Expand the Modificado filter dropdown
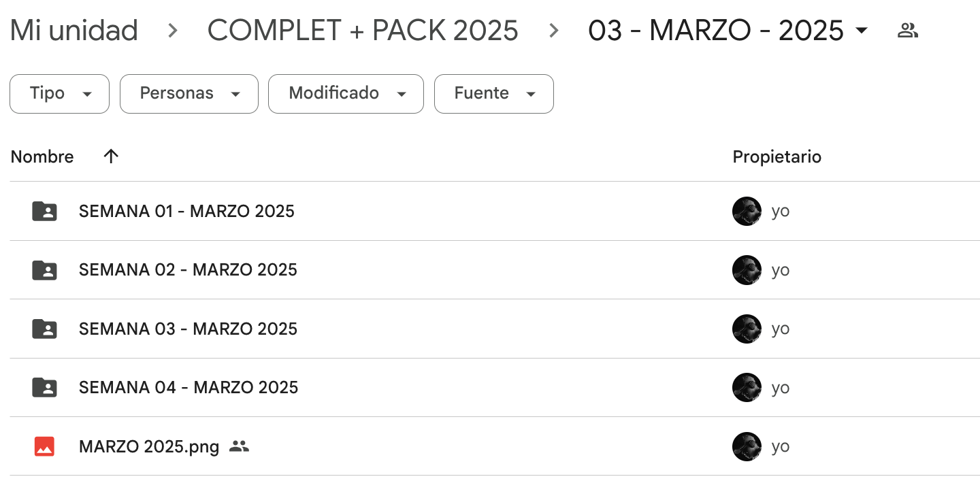The height and width of the screenshot is (498, 980). [x=346, y=93]
